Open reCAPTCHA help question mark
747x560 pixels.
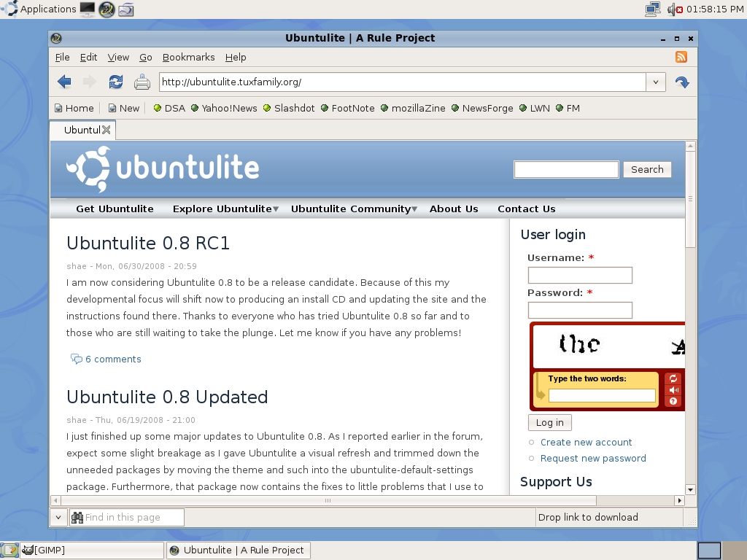click(673, 401)
